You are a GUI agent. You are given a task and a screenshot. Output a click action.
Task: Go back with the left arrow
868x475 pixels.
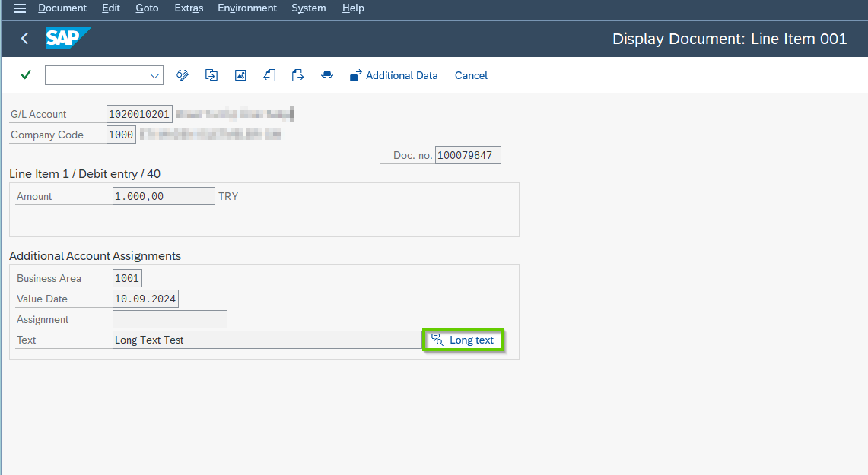point(25,39)
